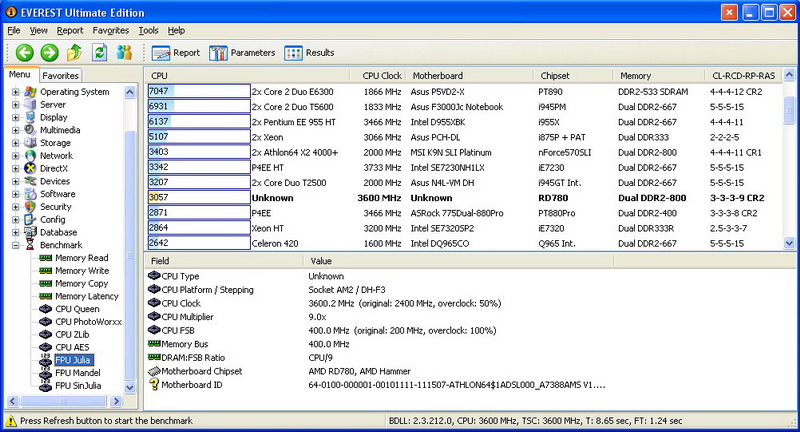
Task: Select FPU Mandel benchmark
Action: pyautogui.click(x=78, y=373)
